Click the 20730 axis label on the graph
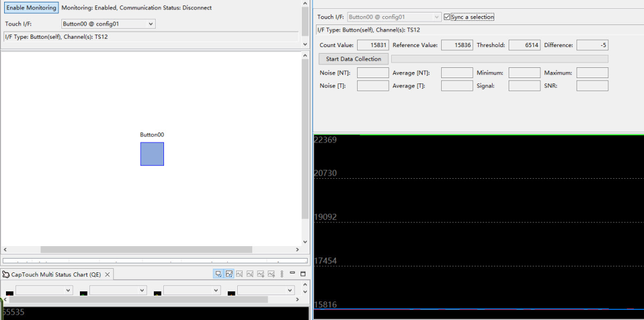The image size is (644, 320). [x=326, y=173]
